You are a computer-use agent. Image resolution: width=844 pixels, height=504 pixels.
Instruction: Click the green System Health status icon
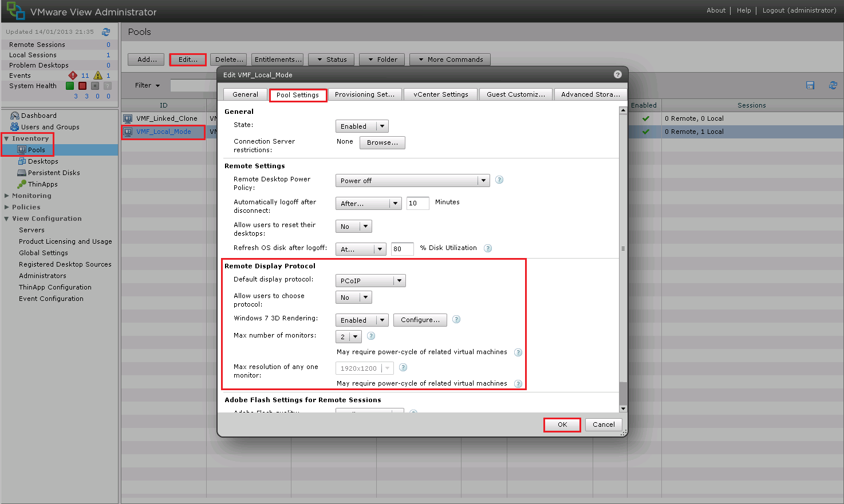70,86
